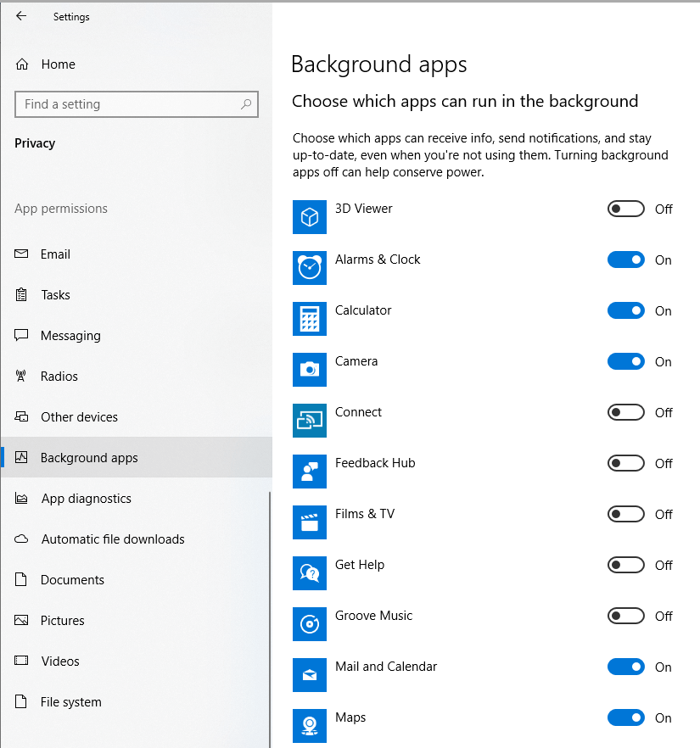The image size is (700, 748).
Task: Click the Email envelope icon in sidebar
Action: point(21,254)
